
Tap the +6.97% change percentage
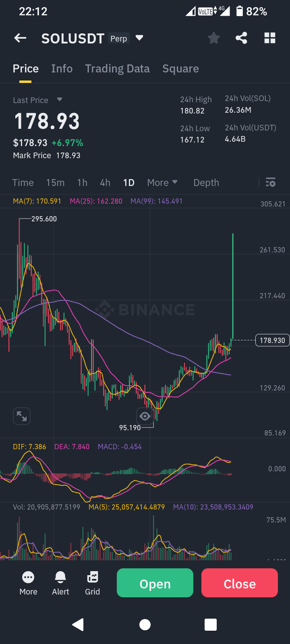pyautogui.click(x=67, y=143)
